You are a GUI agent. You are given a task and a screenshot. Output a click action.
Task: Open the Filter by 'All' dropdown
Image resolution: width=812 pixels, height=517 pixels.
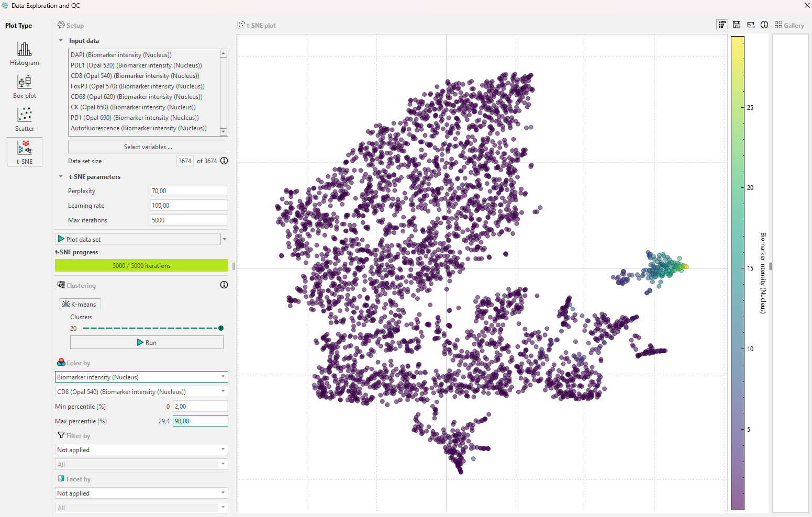141,464
